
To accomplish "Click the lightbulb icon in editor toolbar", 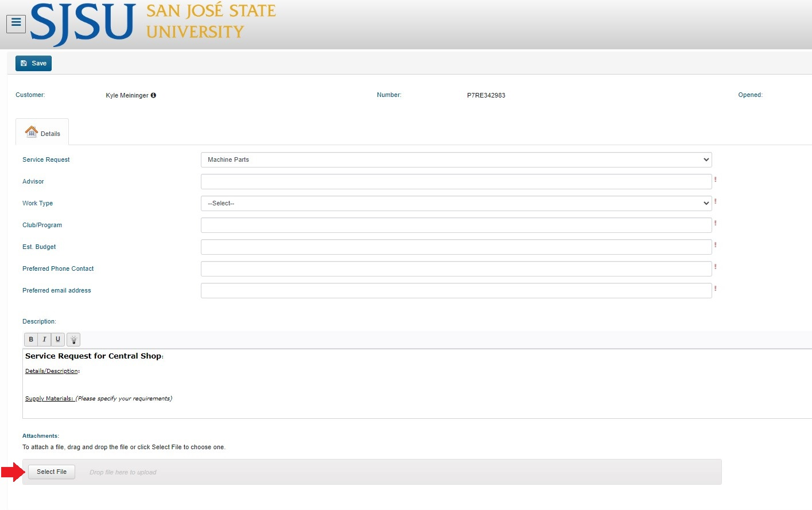I will (x=73, y=340).
